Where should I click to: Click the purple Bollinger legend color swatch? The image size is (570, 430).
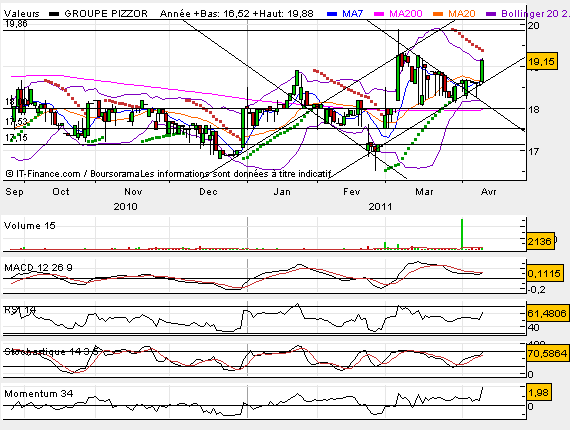(x=491, y=14)
